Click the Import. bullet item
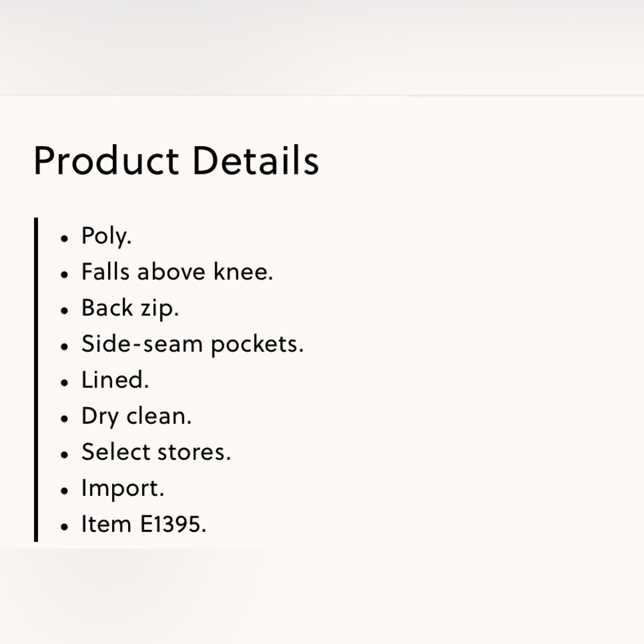This screenshot has height=644, width=644. tap(122, 489)
